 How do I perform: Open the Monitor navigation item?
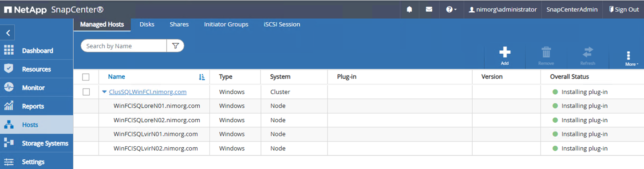[36, 88]
